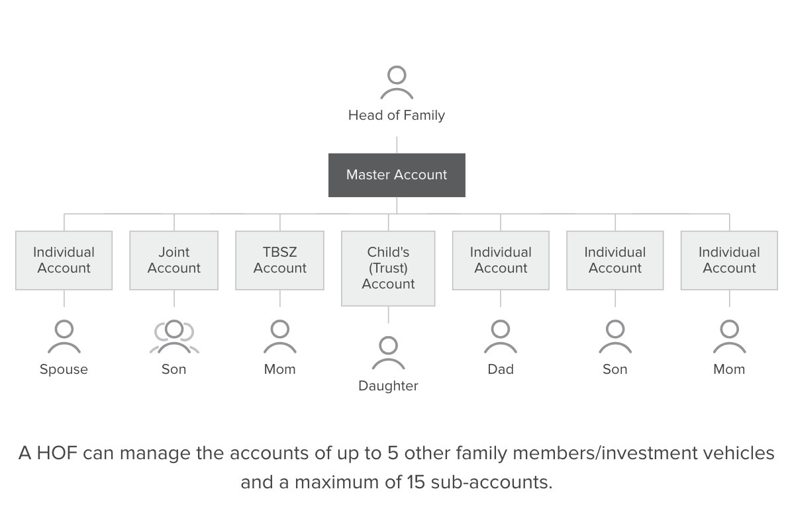Select the Joint Account box
The height and width of the screenshot is (532, 788).
tap(174, 260)
